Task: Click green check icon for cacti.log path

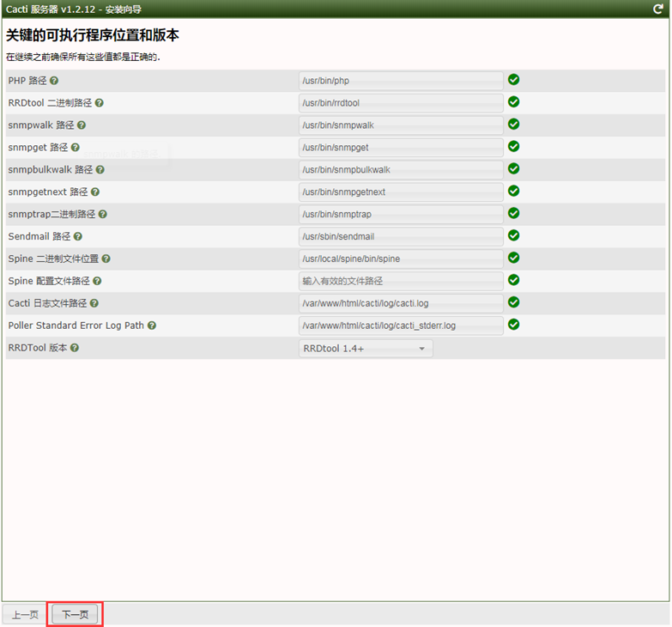Action: point(513,303)
